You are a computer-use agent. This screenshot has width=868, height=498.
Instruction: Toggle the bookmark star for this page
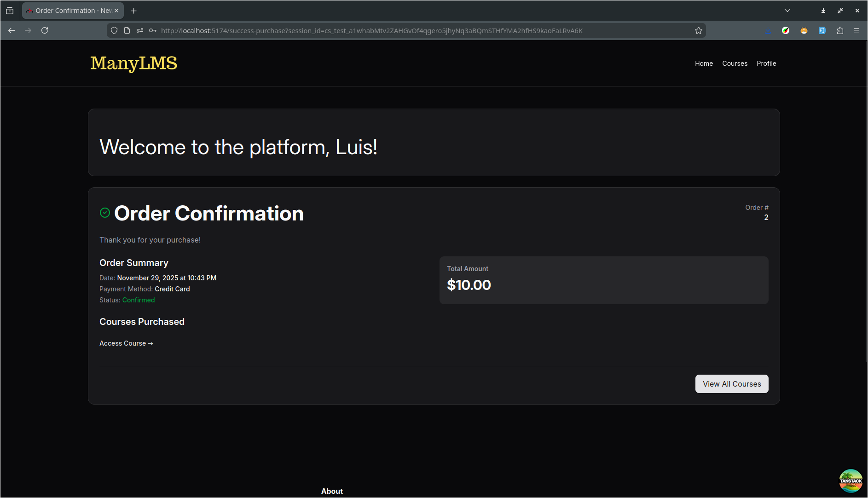pyautogui.click(x=698, y=30)
